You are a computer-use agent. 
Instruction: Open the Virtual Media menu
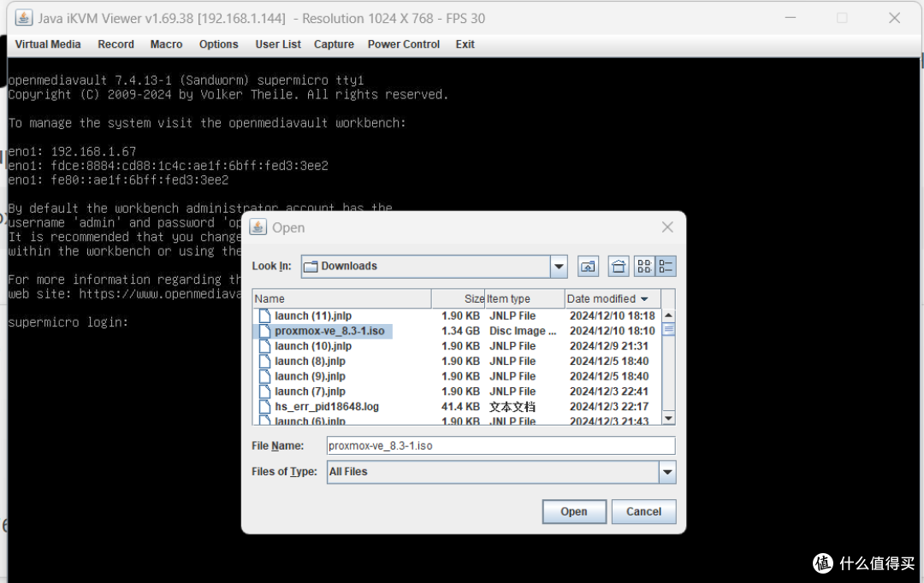[48, 44]
